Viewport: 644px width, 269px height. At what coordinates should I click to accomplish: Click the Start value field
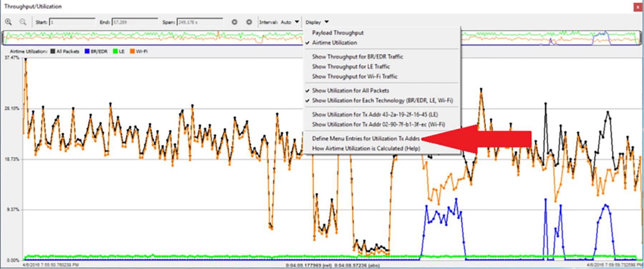pos(72,22)
